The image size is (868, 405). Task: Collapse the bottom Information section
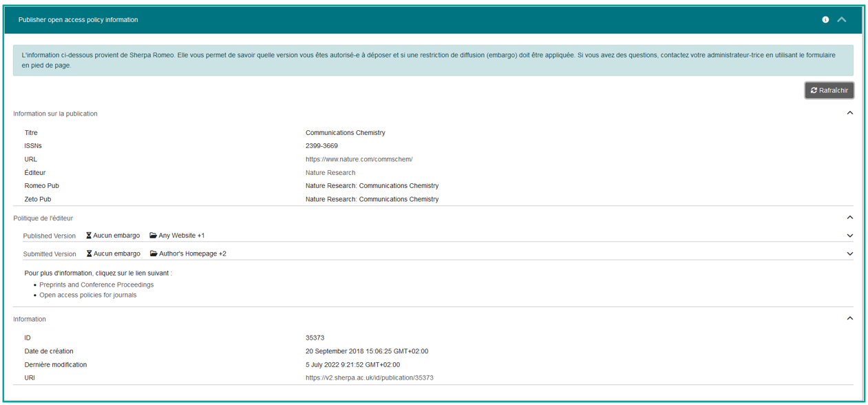click(x=849, y=318)
